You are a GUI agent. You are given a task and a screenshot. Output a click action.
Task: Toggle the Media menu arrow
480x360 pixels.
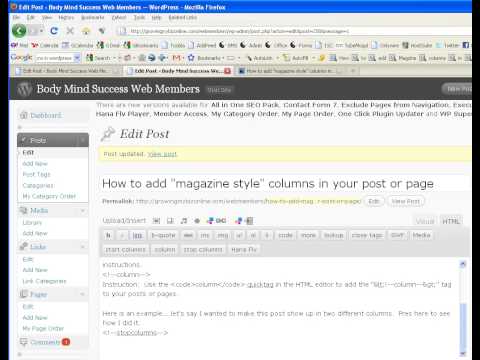pos(83,211)
